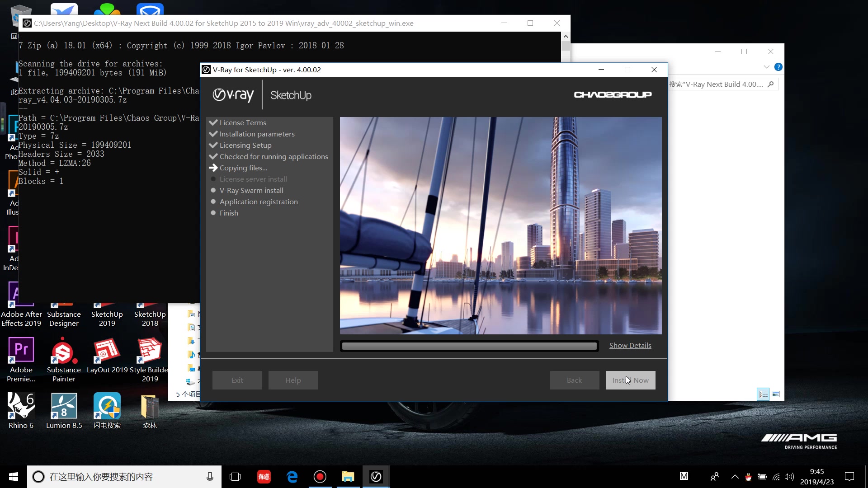Switch Explorer to large thumbnails view

[776, 394]
